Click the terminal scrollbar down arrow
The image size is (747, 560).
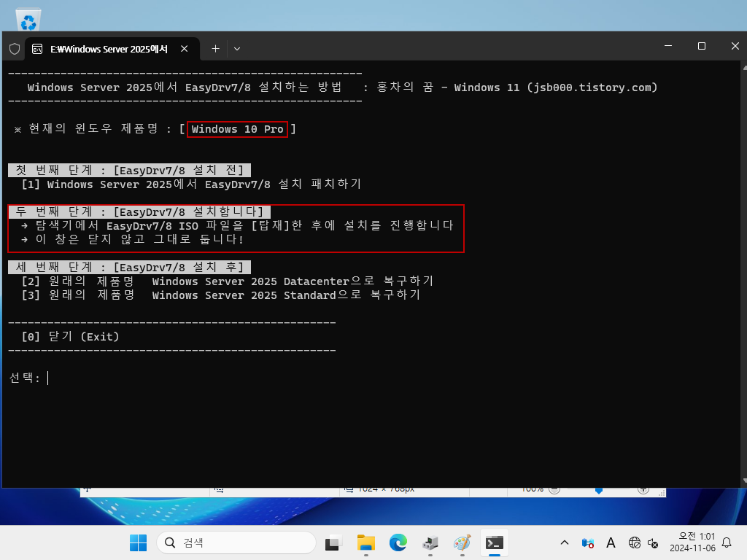pyautogui.click(x=744, y=481)
